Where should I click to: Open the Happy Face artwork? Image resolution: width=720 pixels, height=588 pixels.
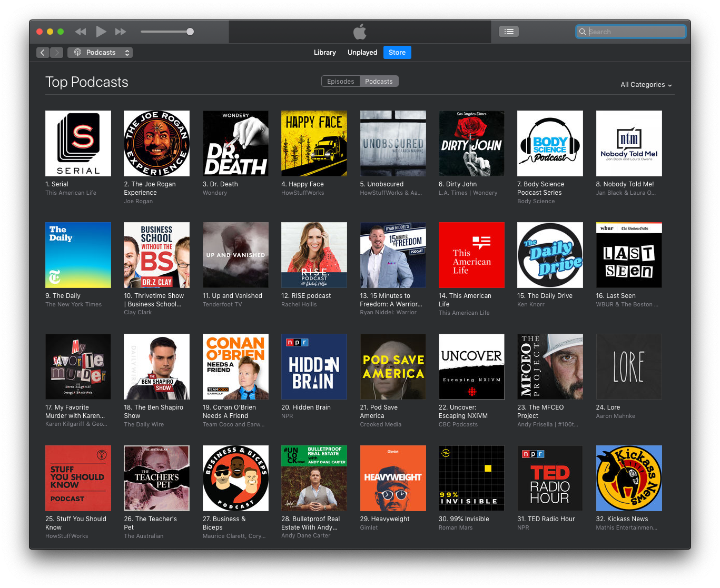[314, 143]
